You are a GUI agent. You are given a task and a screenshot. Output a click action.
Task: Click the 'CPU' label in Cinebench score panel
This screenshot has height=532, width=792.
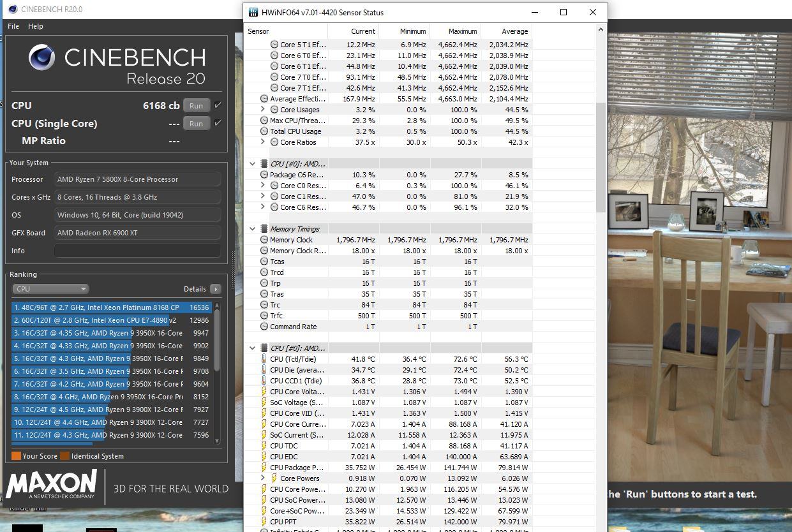point(22,106)
